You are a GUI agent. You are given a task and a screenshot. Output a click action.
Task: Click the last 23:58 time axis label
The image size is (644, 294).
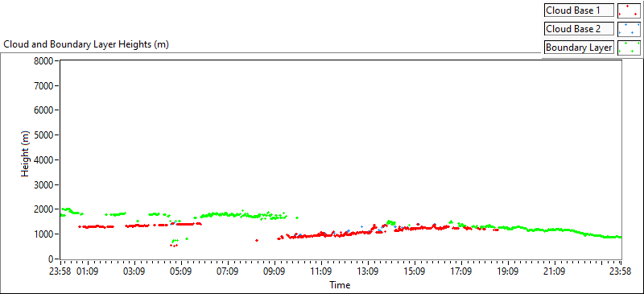[621, 271]
